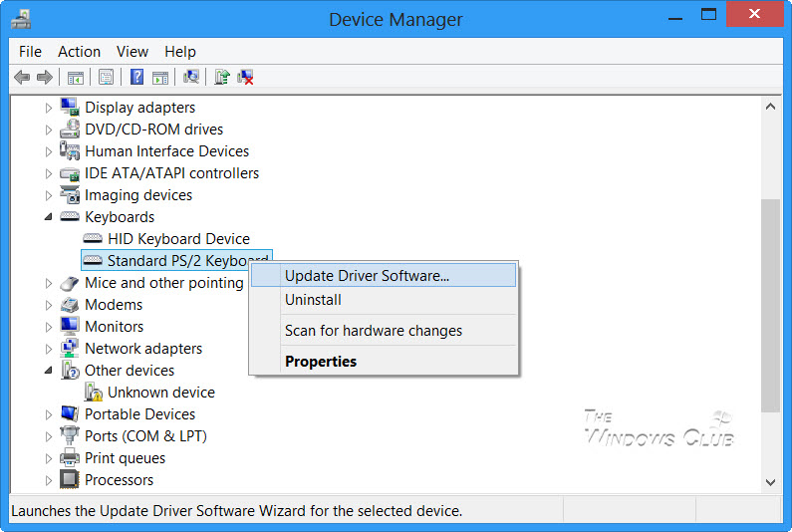The width and height of the screenshot is (792, 532).
Task: Collapse the Keyboards category
Action: 49,217
